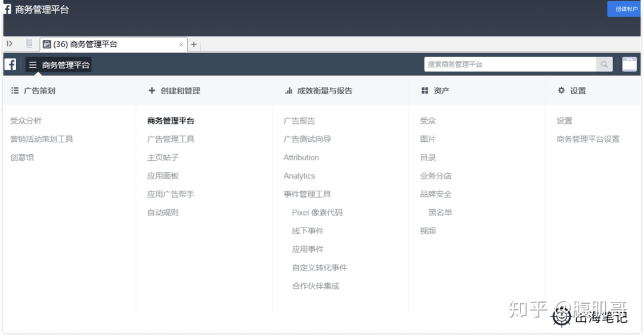Click the Facebook logo in the navigation bar
644x336 pixels.
[10, 64]
